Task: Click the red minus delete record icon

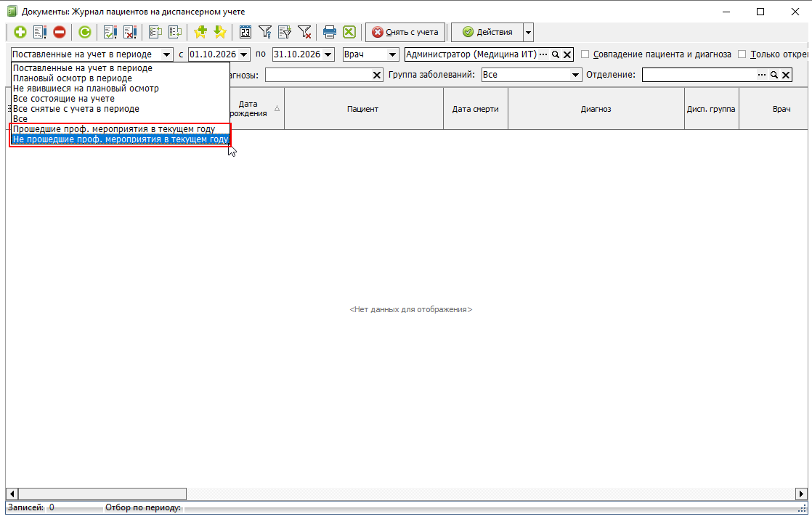Action: click(x=60, y=32)
